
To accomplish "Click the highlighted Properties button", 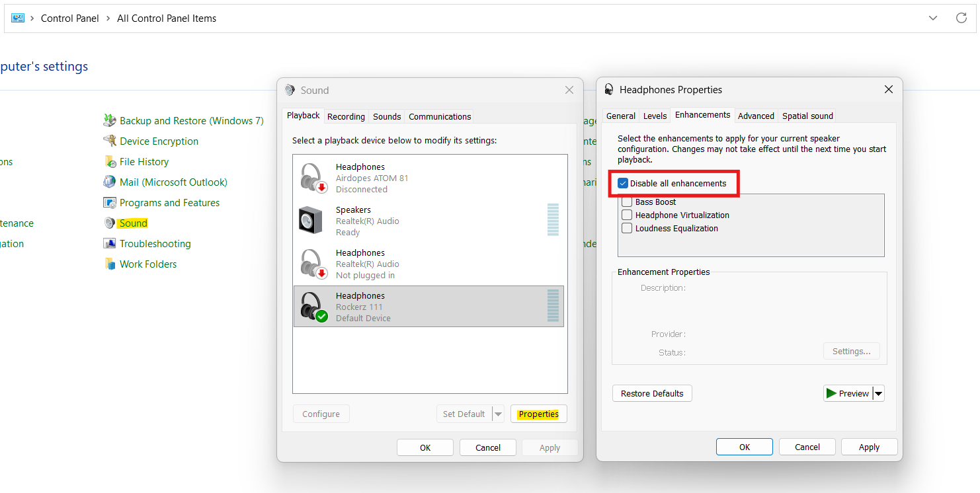I will click(x=538, y=413).
